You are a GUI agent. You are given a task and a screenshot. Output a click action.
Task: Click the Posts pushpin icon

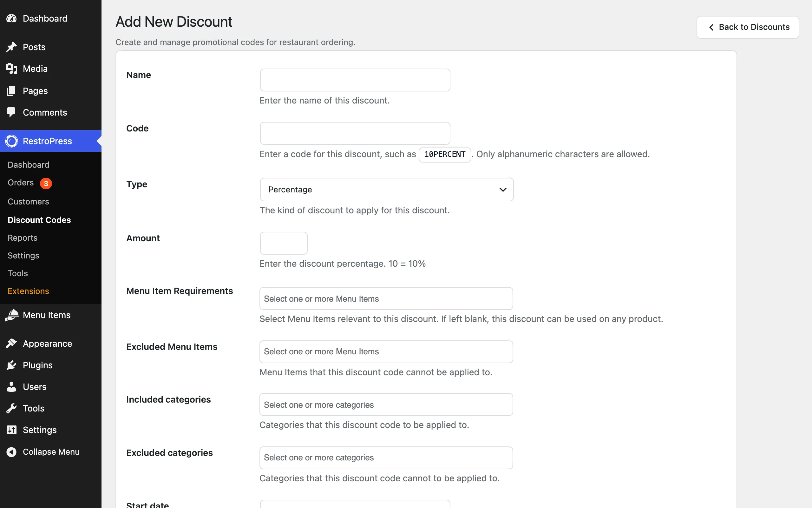click(x=11, y=47)
